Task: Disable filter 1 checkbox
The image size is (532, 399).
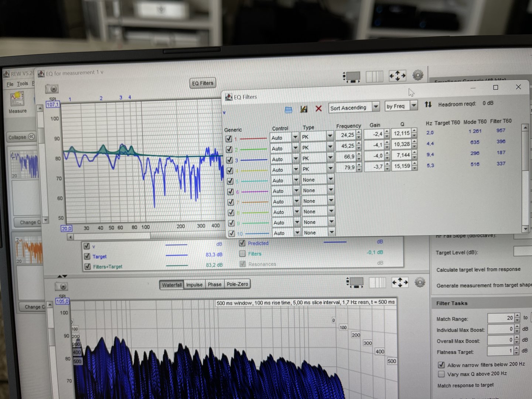Action: (229, 139)
